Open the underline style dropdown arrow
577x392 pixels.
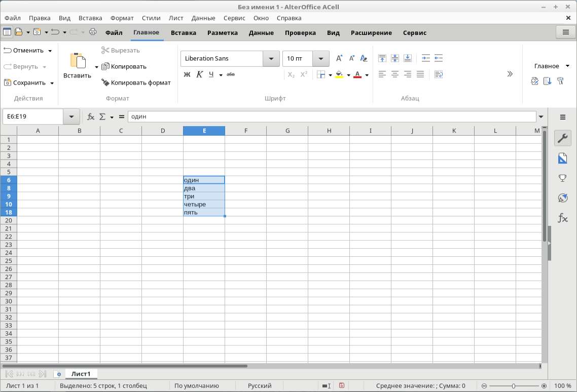pyautogui.click(x=221, y=75)
